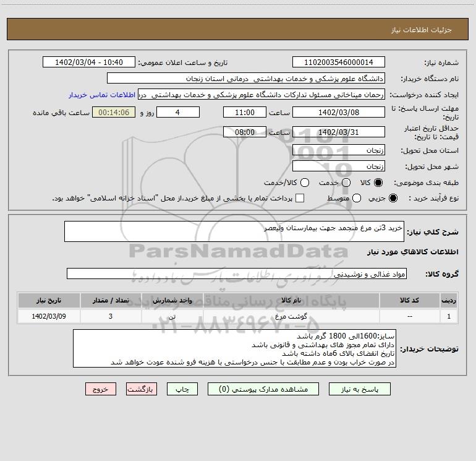Select the خدمت radio button
Image resolution: width=476 pixels, height=461 pixels.
pyautogui.click(x=346, y=183)
